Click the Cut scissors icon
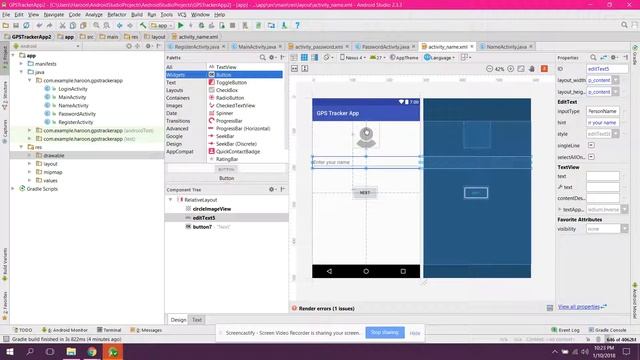This screenshot has height=360, width=640. click(x=62, y=25)
